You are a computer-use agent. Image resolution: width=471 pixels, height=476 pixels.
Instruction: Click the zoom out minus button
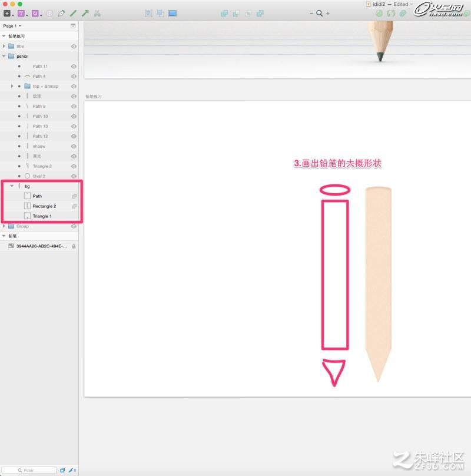311,14
